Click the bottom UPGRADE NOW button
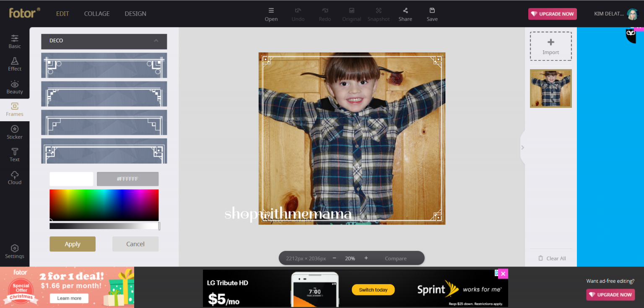This screenshot has height=308, width=644. tap(610, 295)
